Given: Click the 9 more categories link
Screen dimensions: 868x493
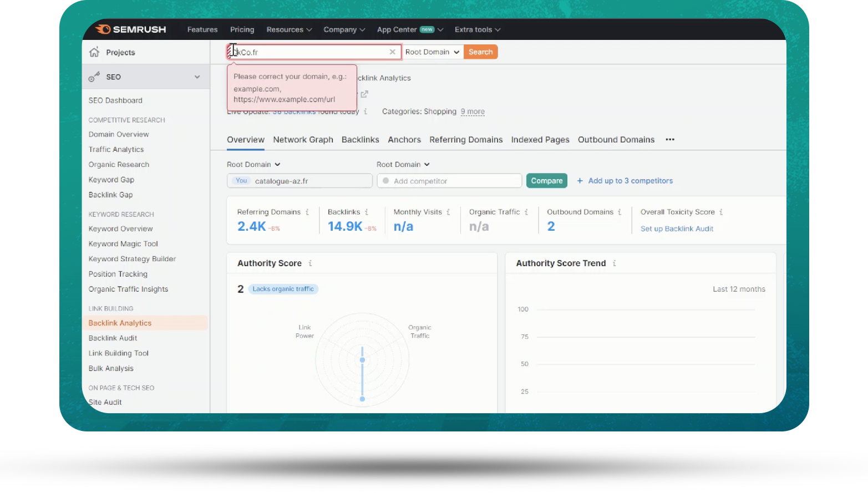Looking at the screenshot, I should pos(473,111).
